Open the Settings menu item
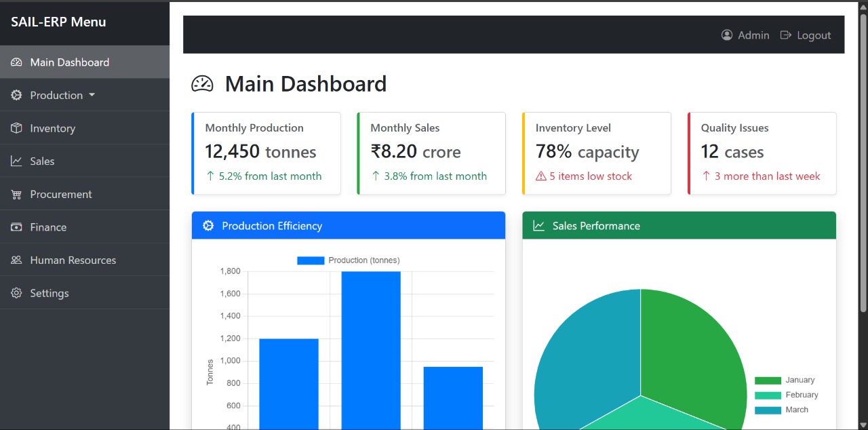This screenshot has height=430, width=868. click(x=85, y=293)
